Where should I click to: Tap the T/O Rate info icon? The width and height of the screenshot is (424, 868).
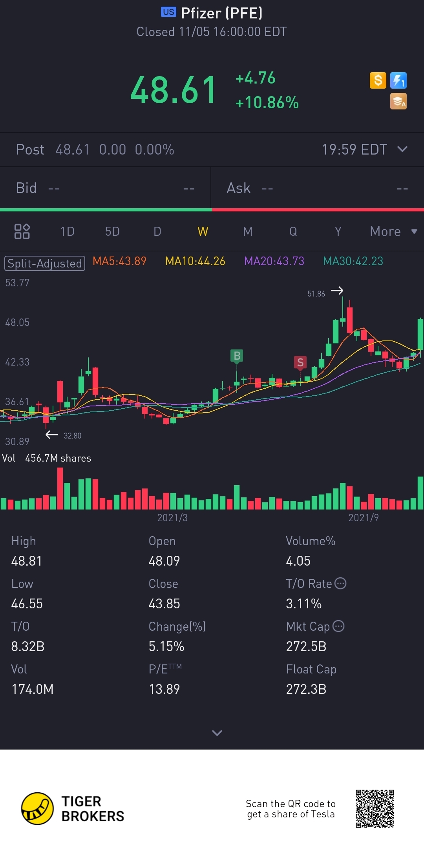(x=340, y=583)
